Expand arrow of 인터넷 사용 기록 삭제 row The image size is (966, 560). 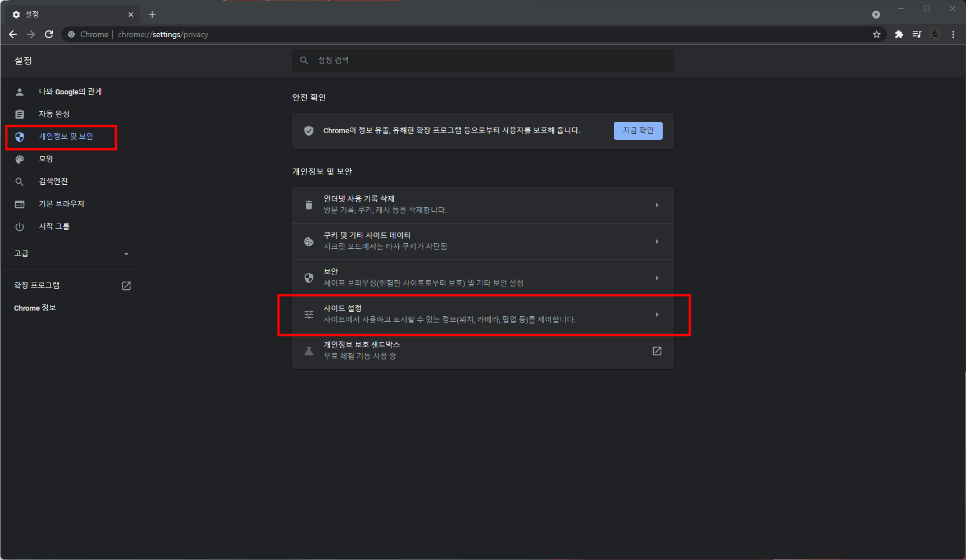[x=657, y=205]
